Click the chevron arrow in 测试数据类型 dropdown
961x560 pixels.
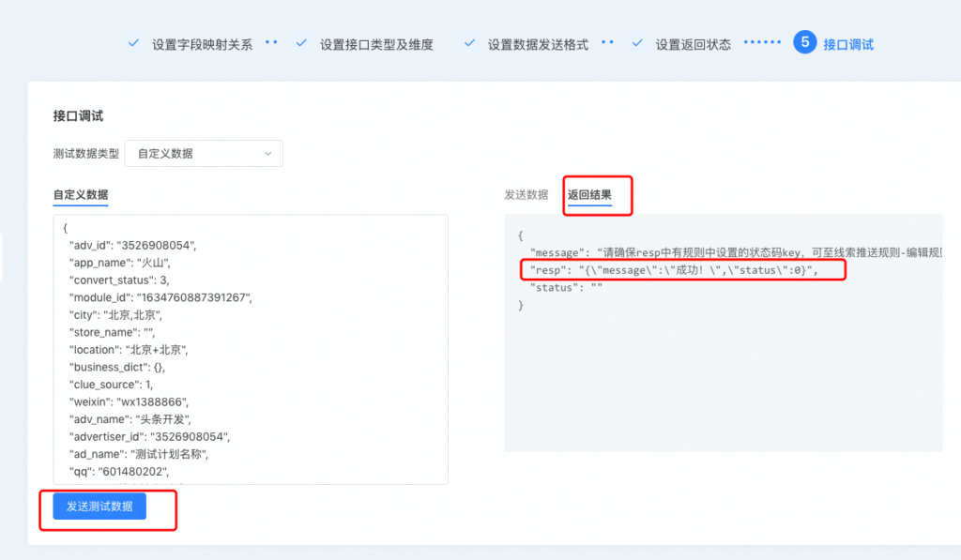click(268, 153)
